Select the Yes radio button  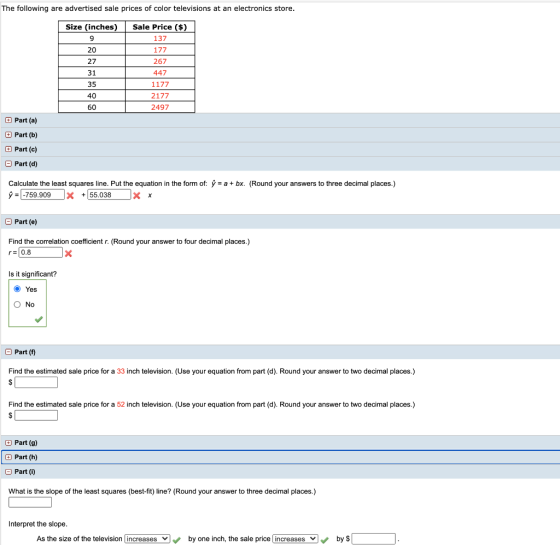click(x=17, y=289)
